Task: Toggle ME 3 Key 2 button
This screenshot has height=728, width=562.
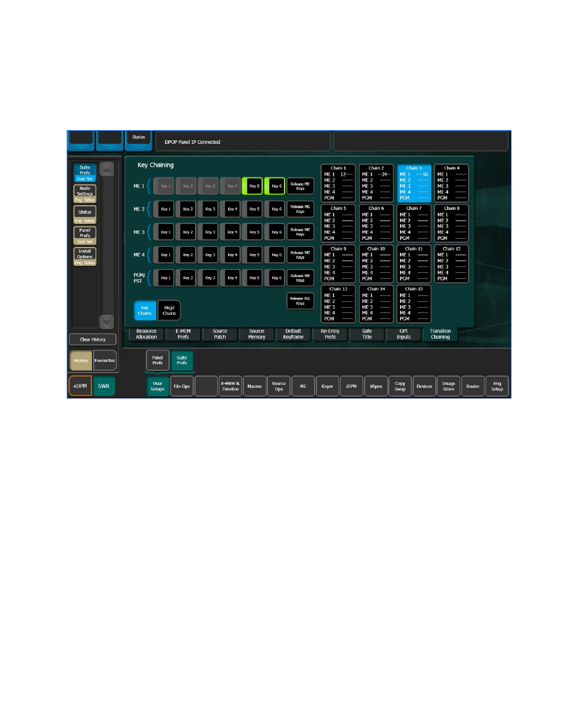Action: coord(187,232)
